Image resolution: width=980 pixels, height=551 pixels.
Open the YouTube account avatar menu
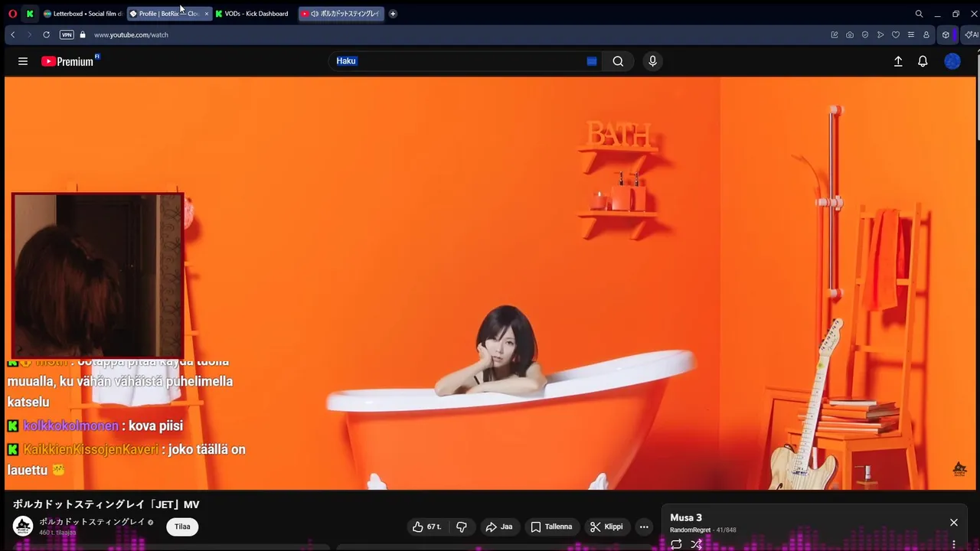pos(952,61)
